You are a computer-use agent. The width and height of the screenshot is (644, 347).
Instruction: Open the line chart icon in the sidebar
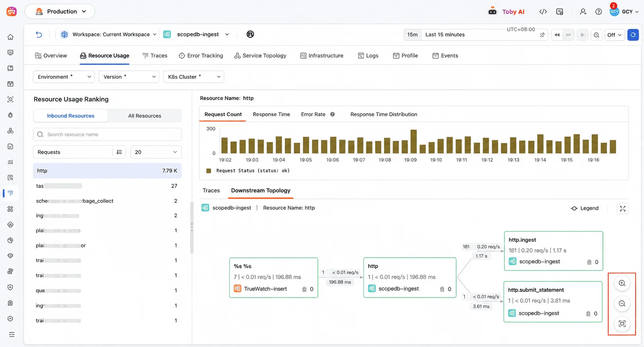point(11,162)
